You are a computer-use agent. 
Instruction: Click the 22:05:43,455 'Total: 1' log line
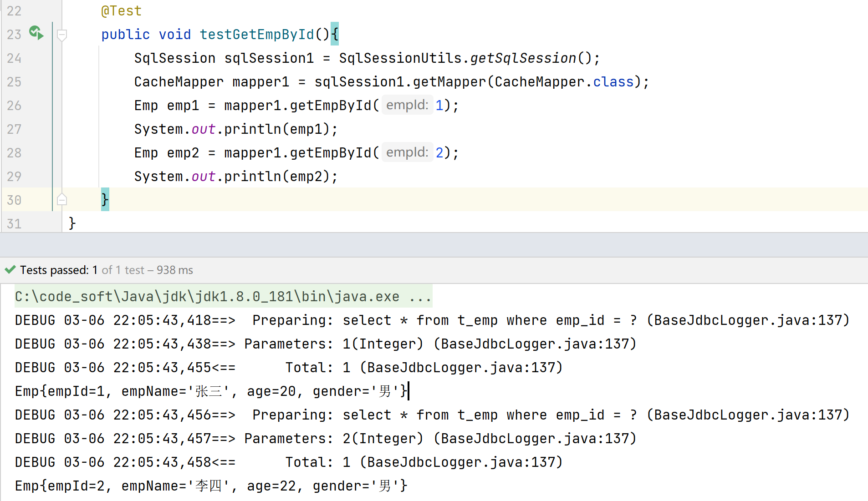(x=289, y=367)
